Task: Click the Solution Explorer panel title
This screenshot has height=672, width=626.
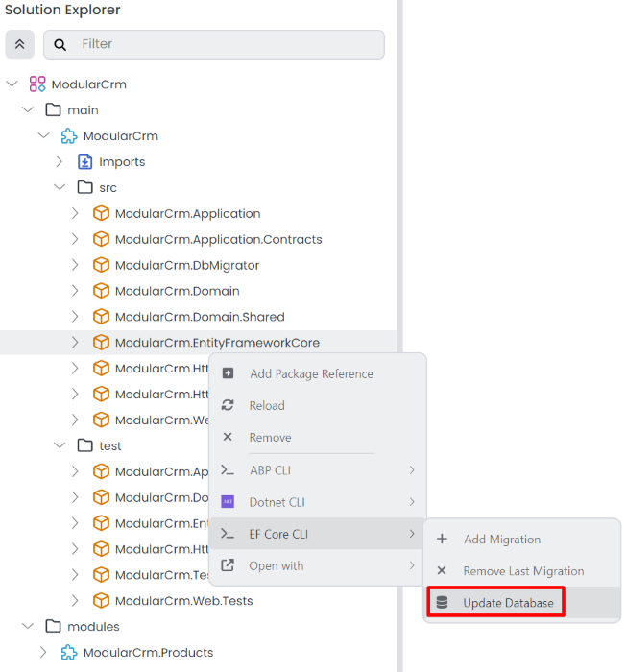Action: [62, 10]
